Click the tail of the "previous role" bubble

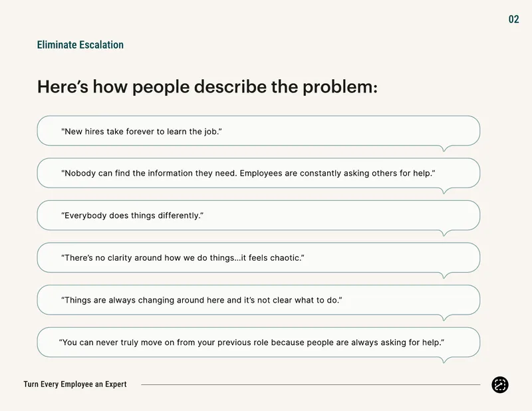pyautogui.click(x=444, y=360)
